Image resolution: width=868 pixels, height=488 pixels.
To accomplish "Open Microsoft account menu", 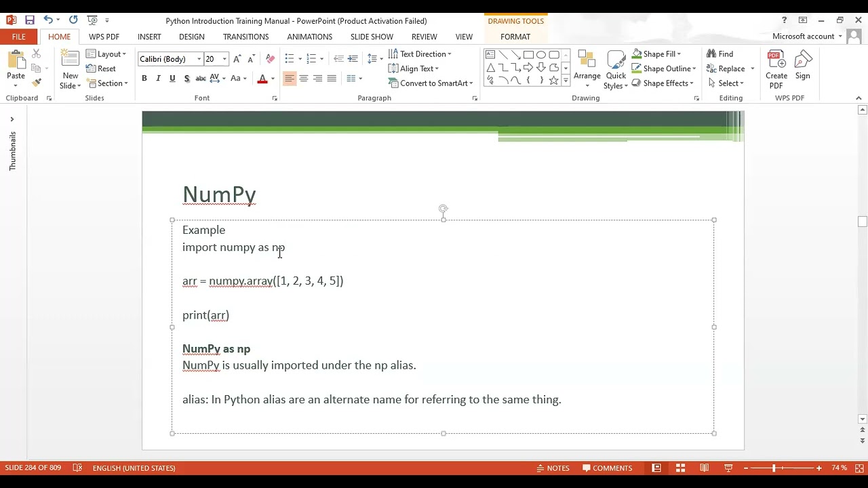I will (x=807, y=37).
